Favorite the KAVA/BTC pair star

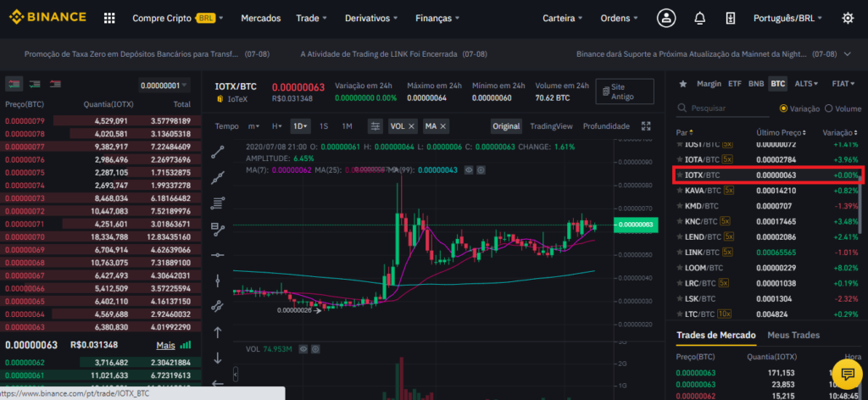point(680,191)
